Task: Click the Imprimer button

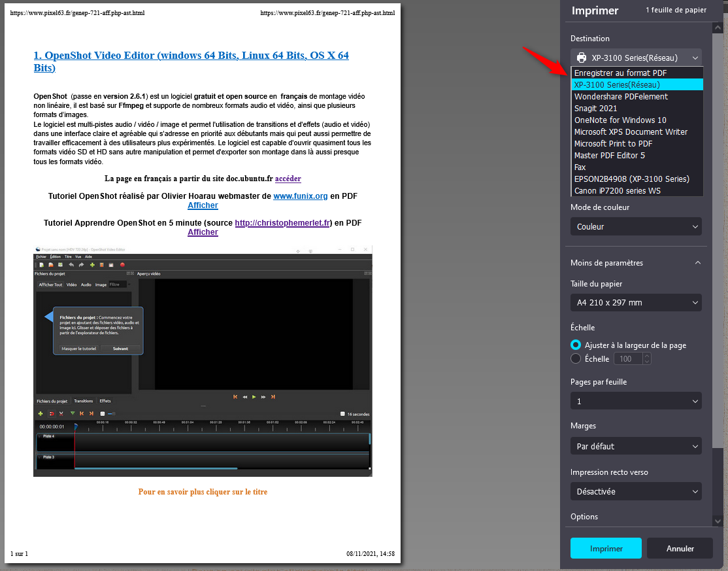Action: [606, 548]
